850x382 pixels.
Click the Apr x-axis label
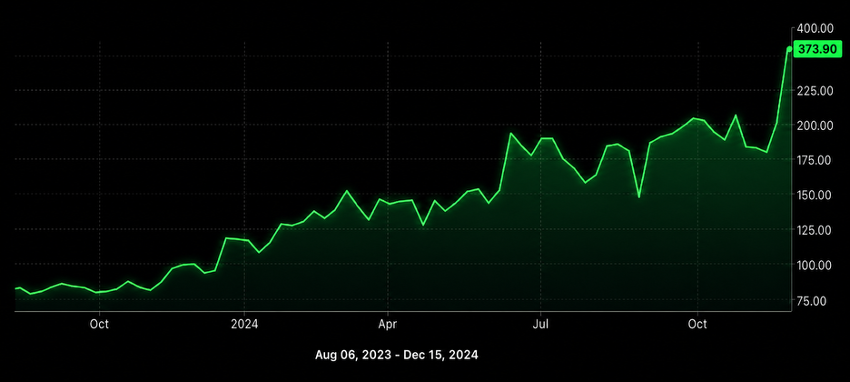pos(388,325)
